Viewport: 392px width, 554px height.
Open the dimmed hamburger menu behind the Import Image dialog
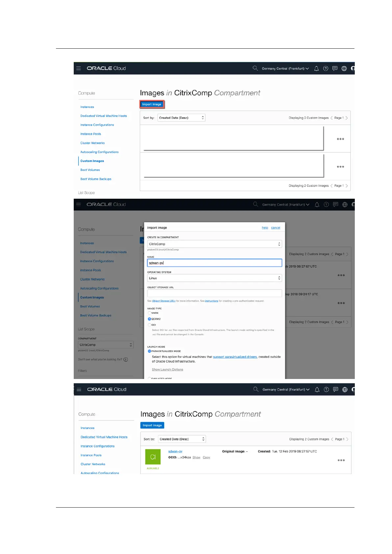coord(79,204)
